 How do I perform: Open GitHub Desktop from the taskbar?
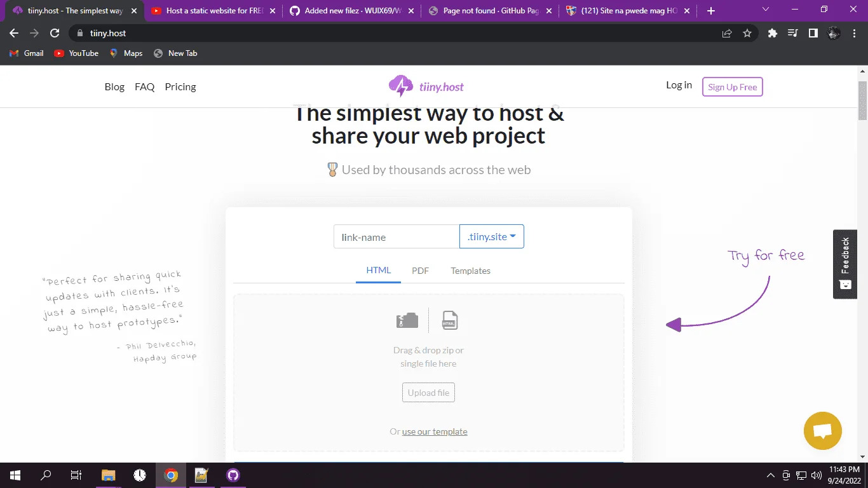[233, 475]
